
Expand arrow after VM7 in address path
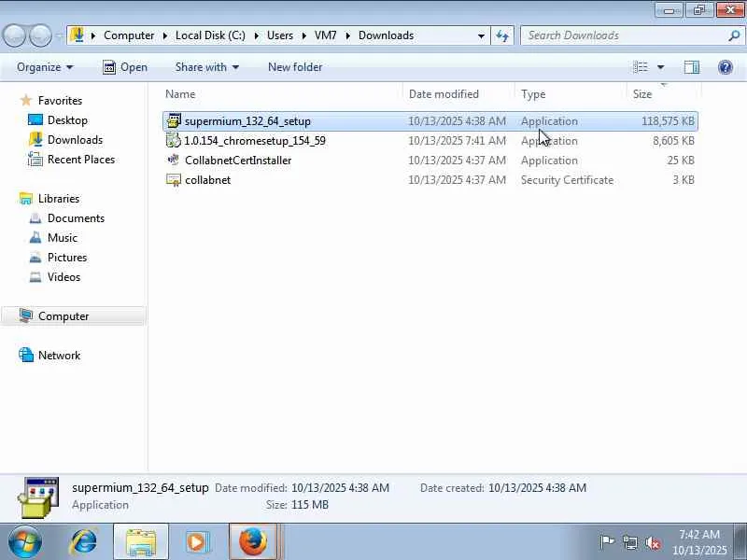click(347, 35)
